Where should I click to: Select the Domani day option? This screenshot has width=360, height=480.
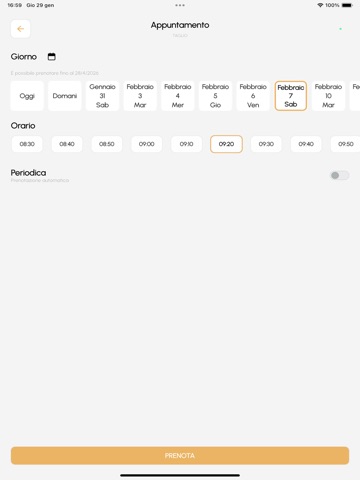(65, 96)
